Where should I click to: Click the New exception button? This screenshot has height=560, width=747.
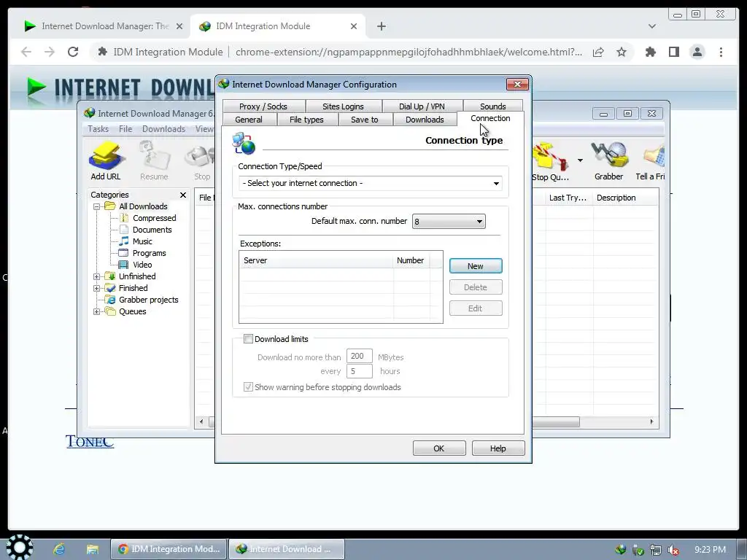pyautogui.click(x=476, y=266)
